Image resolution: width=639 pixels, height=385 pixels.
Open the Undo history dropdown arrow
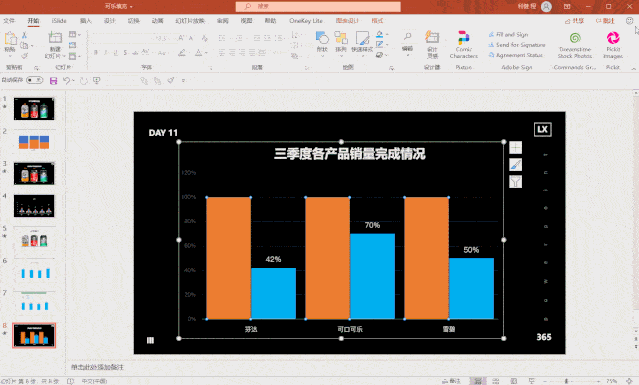[x=73, y=81]
